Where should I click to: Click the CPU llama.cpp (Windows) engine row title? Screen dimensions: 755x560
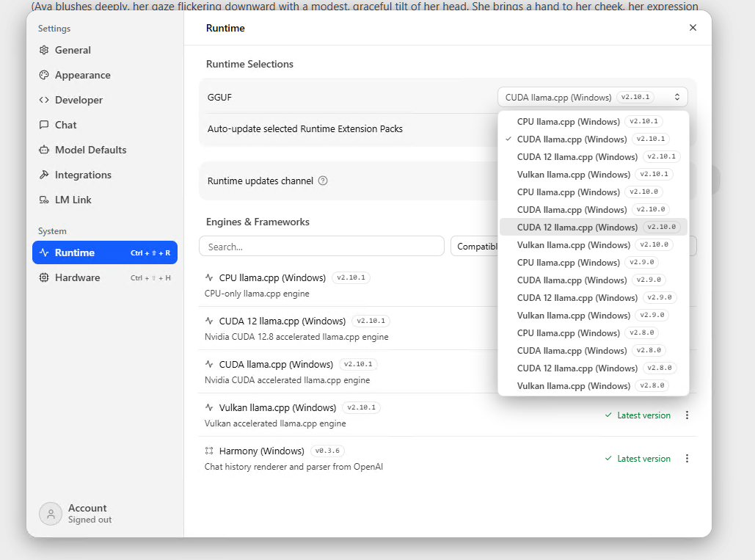[272, 278]
